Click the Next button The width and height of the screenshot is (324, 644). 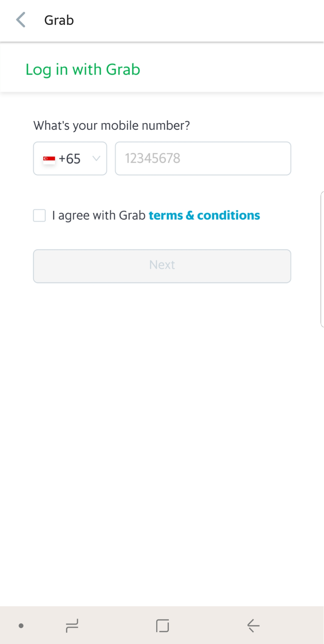pyautogui.click(x=162, y=266)
